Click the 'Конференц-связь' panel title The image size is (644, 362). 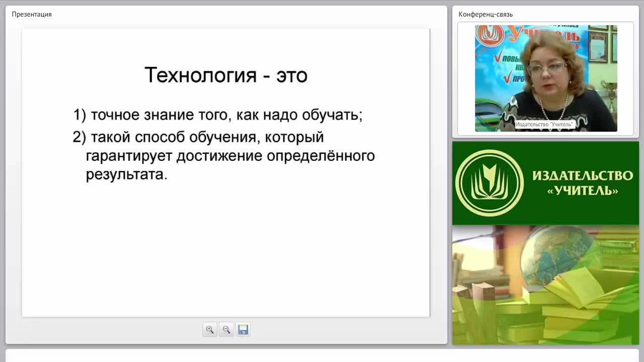coord(486,14)
